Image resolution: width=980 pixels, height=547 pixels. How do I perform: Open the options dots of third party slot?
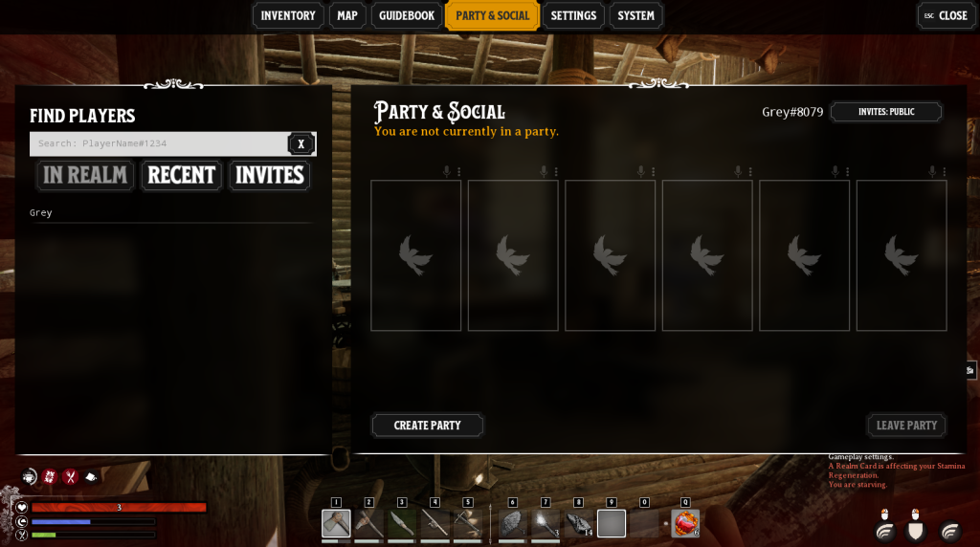pos(653,172)
